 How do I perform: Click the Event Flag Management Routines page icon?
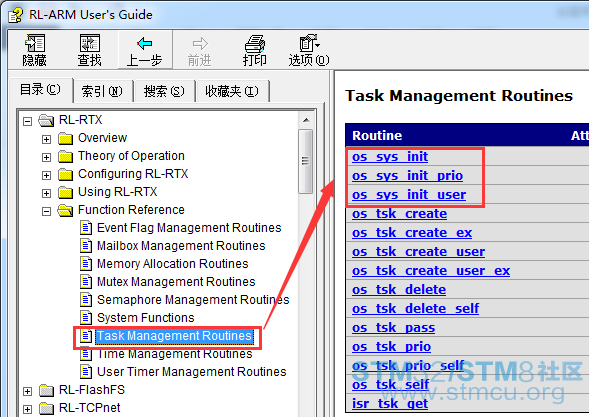tap(86, 228)
